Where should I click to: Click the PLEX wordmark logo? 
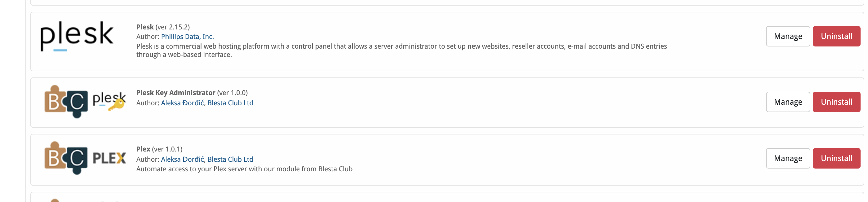pos(109,158)
